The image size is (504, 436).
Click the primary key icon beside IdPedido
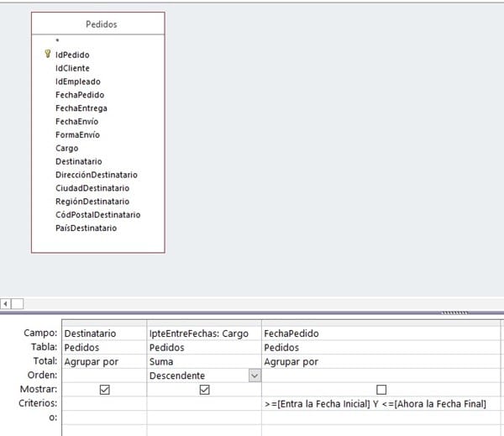(x=47, y=55)
